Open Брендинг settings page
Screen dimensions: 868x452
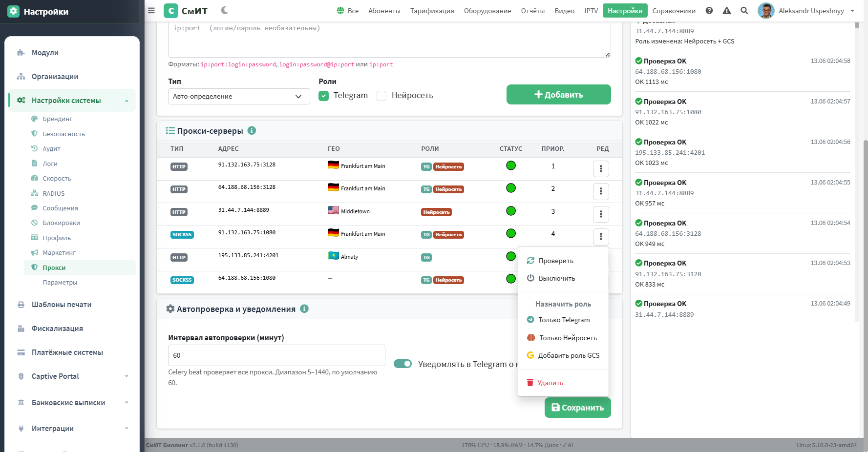[x=57, y=119]
